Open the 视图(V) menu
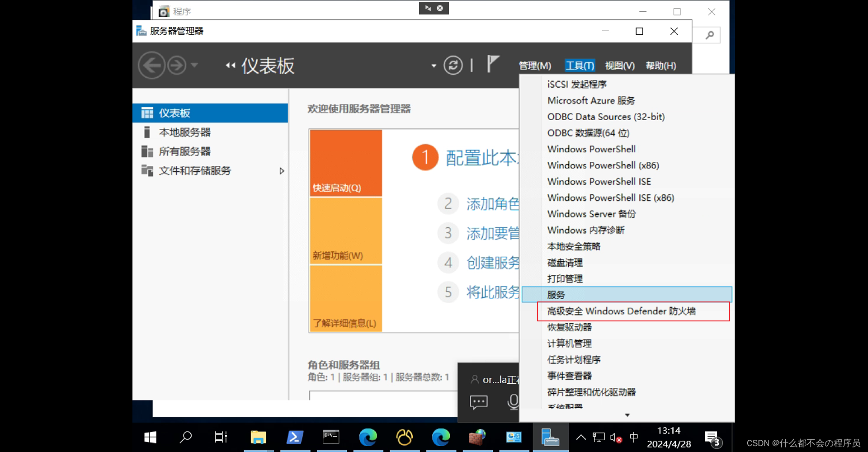The height and width of the screenshot is (452, 868). point(620,66)
